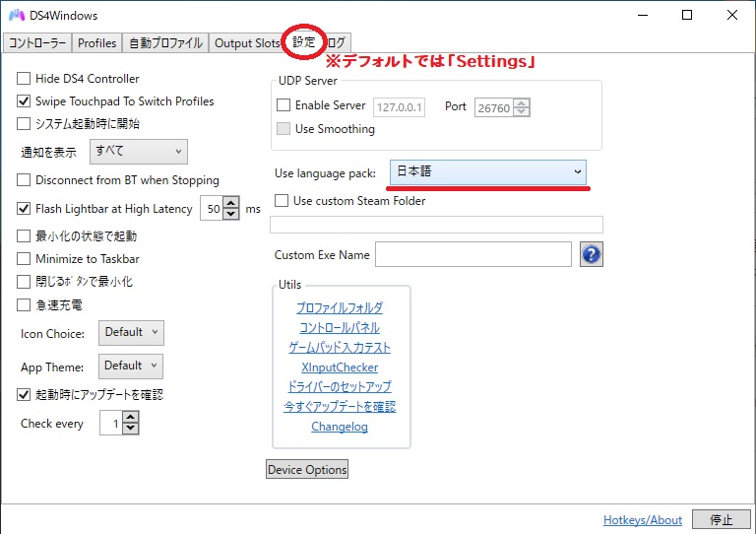Open the XInputChecker utility link
This screenshot has height=534, width=756.
pos(340,367)
